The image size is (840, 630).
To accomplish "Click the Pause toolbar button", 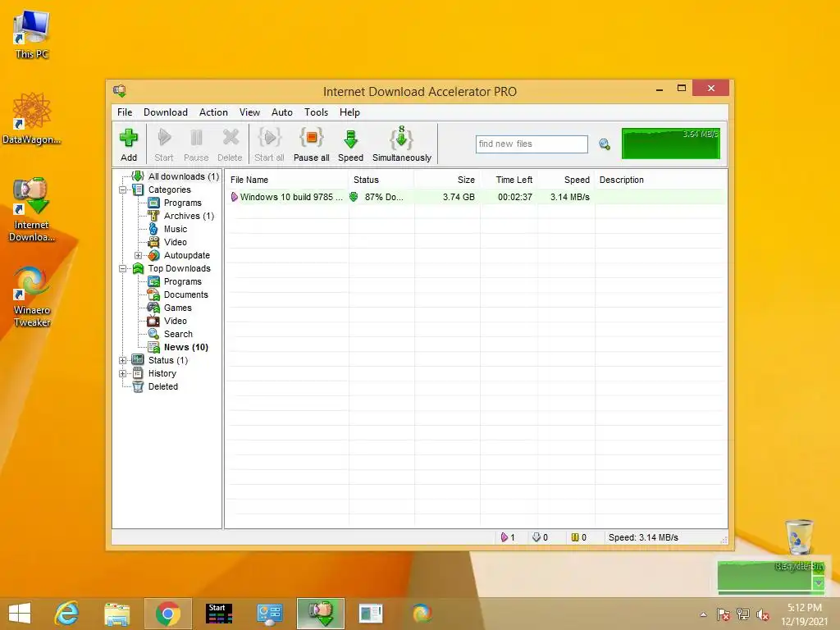I will click(196, 144).
